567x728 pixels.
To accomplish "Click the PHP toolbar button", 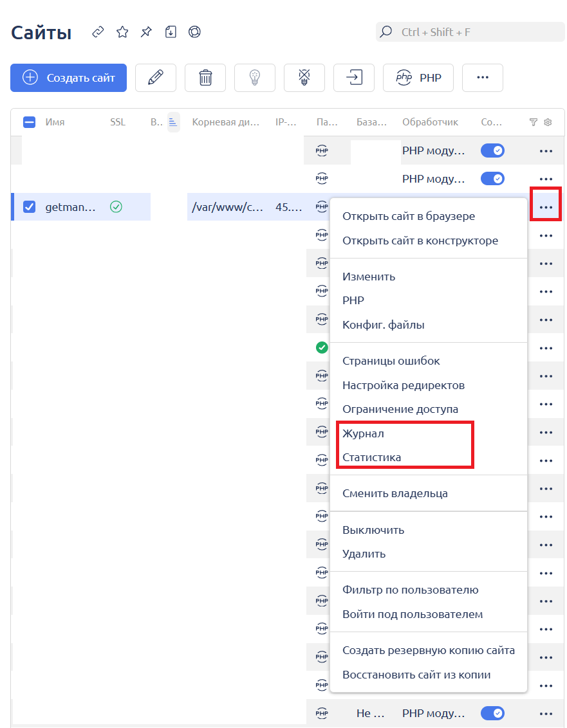I will (418, 78).
